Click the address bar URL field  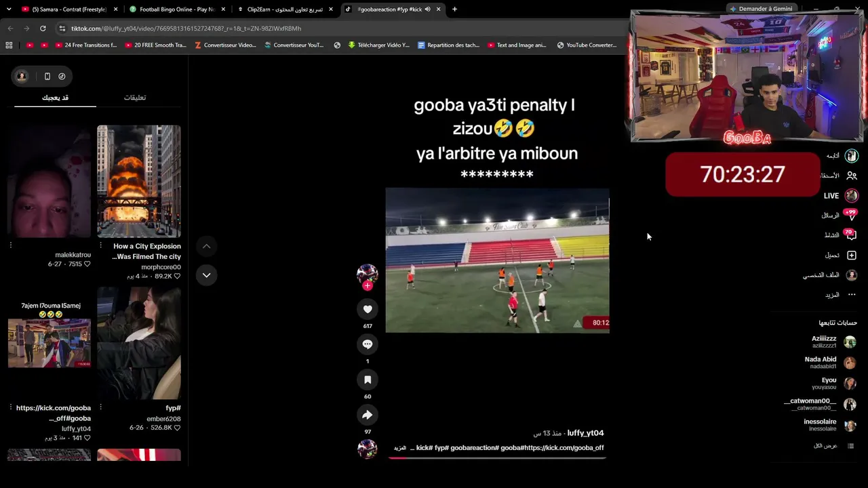click(339, 28)
